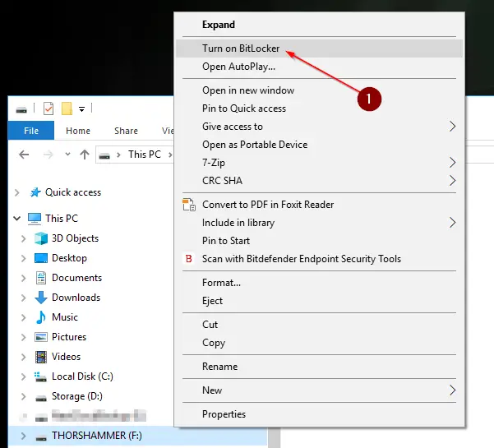Click the drive icon in the title bar

pos(21,109)
